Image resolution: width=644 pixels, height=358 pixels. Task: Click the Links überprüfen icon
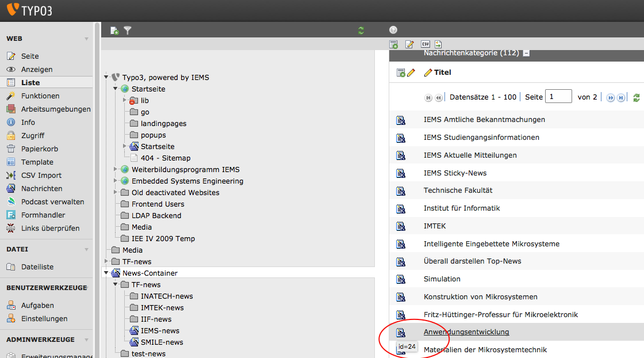[x=11, y=228]
